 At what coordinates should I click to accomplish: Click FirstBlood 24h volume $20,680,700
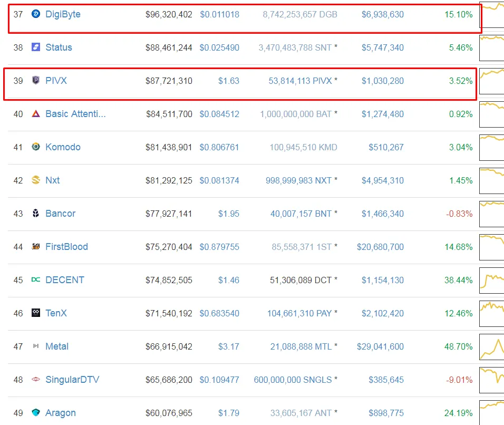pyautogui.click(x=380, y=247)
